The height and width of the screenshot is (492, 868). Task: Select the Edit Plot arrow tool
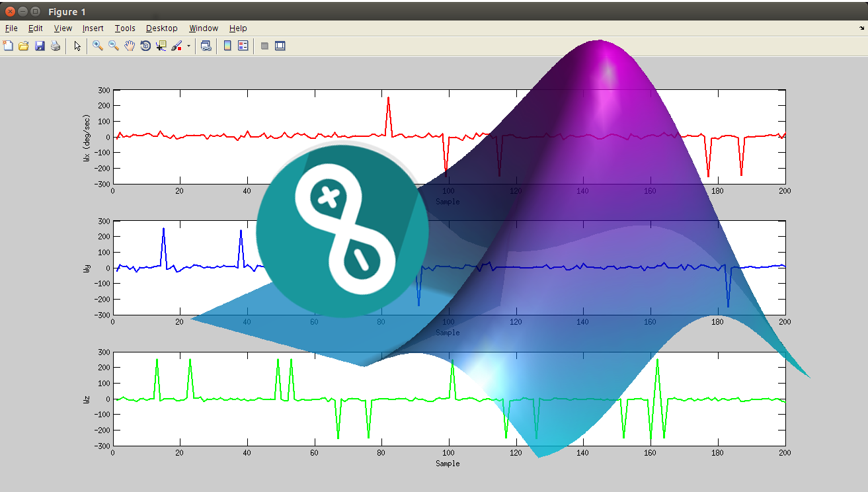coord(77,46)
